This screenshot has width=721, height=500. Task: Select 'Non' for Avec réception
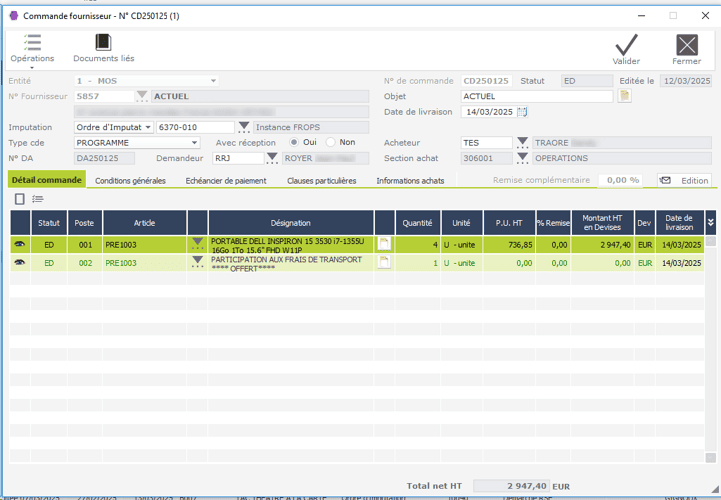(x=331, y=142)
